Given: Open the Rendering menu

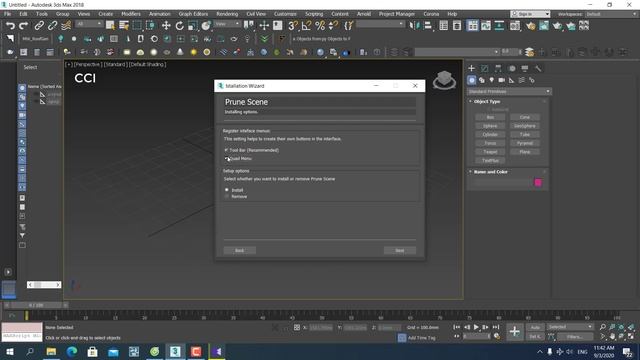Looking at the screenshot, I should click(227, 14).
